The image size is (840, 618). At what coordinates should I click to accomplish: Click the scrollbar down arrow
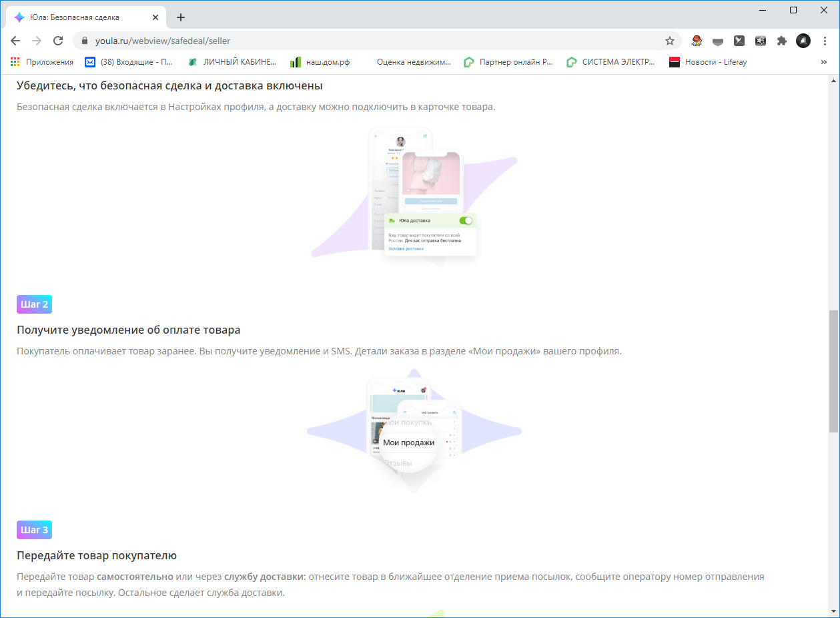click(833, 612)
